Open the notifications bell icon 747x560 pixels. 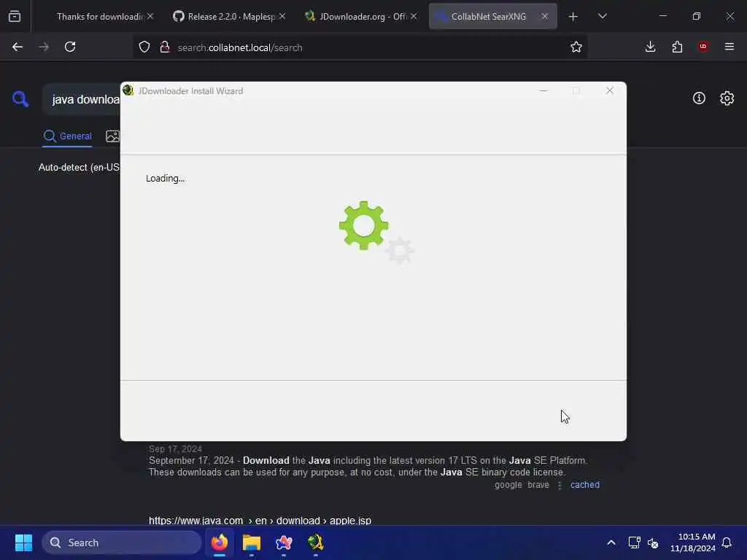pos(727,542)
